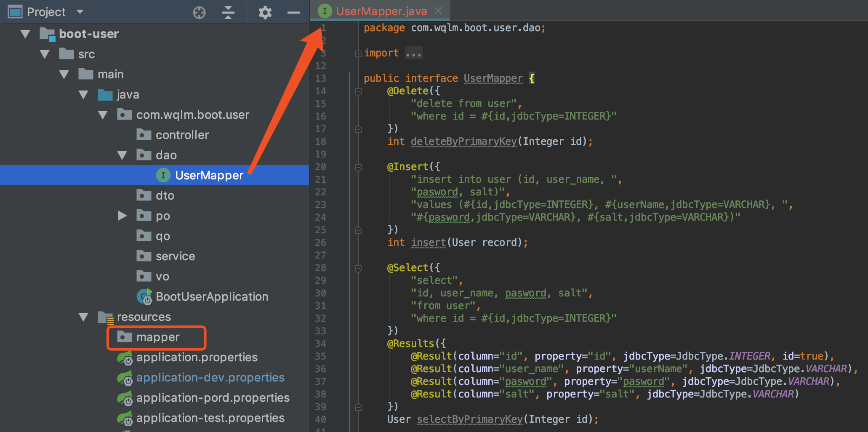Open Project panel settings gear

coord(265,12)
